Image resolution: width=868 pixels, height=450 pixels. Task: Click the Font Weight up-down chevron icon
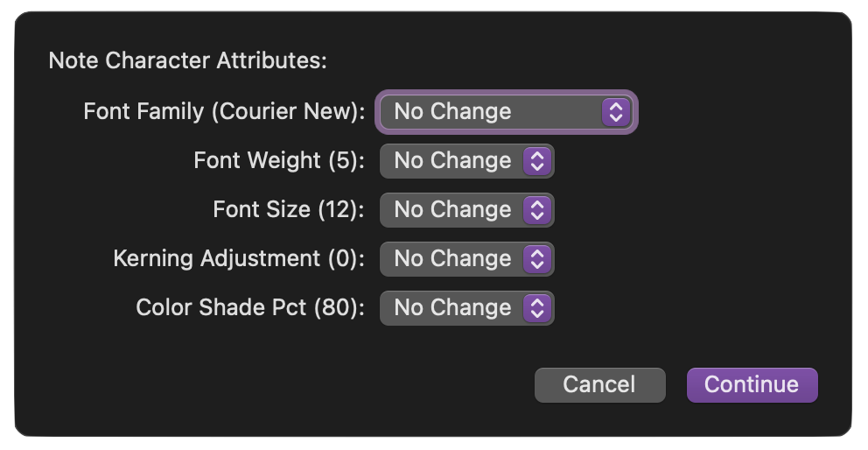click(x=537, y=161)
